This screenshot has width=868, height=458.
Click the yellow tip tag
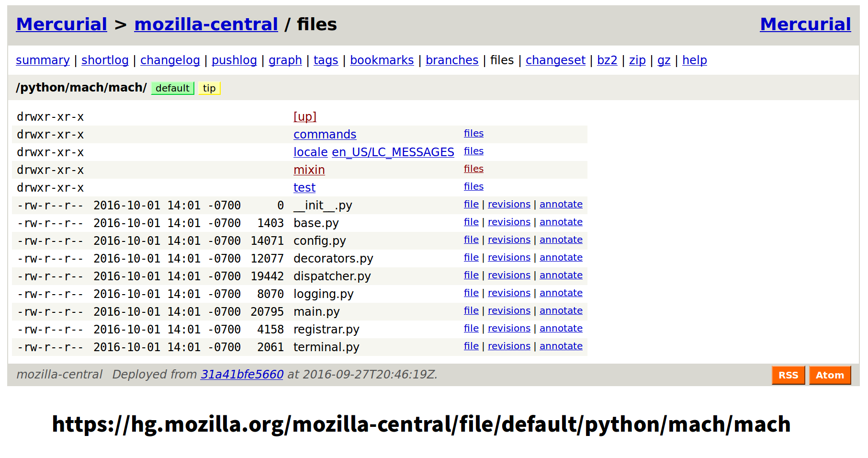coord(209,88)
